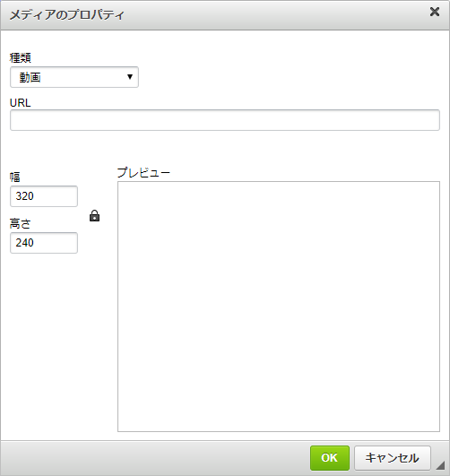Select the 種類 label text

21,57
